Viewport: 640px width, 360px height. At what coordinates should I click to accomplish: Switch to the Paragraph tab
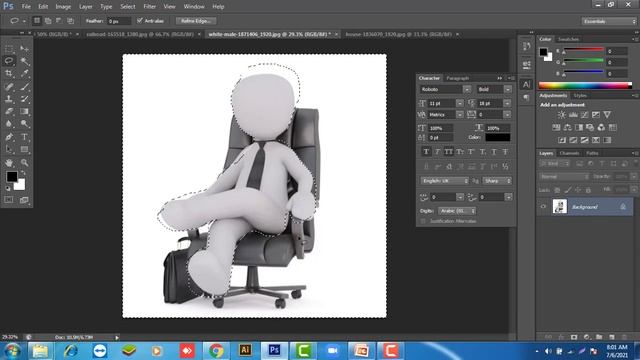458,78
